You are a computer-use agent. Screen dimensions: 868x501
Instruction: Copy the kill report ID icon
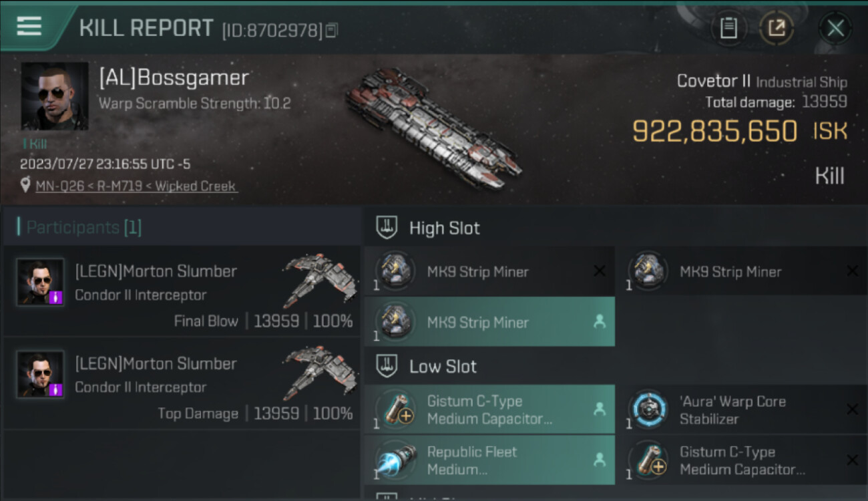332,30
